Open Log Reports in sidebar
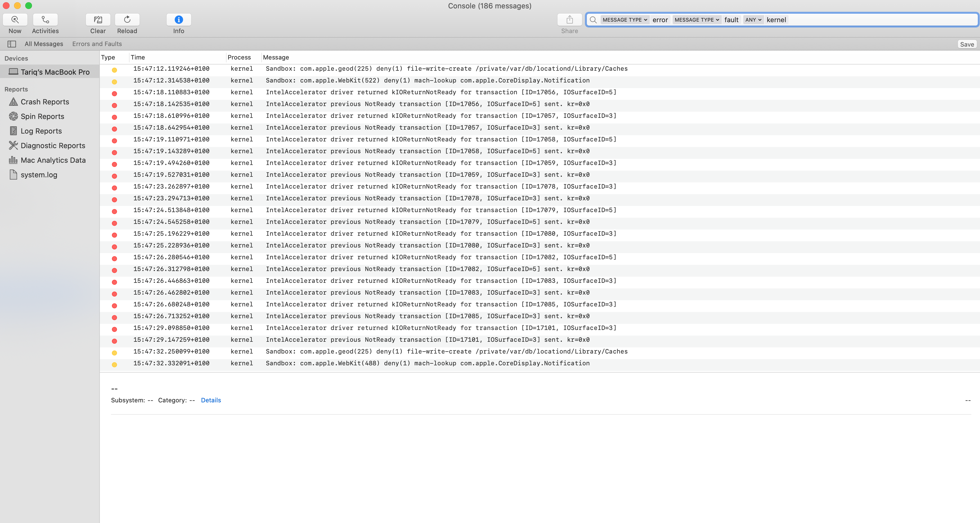The width and height of the screenshot is (980, 523). tap(41, 131)
